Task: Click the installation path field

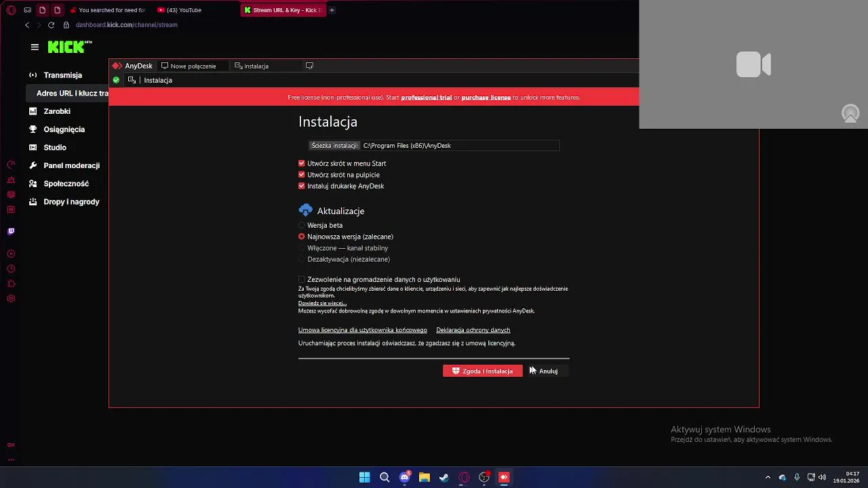Action: (434, 145)
